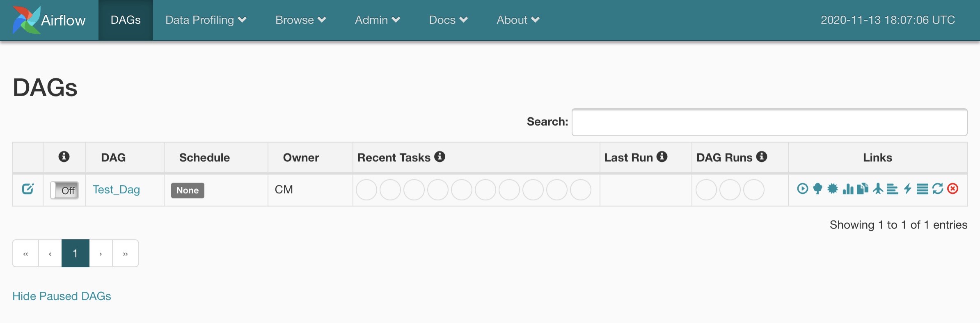
Task: Expand the Data Profiling dropdown
Action: pos(206,20)
